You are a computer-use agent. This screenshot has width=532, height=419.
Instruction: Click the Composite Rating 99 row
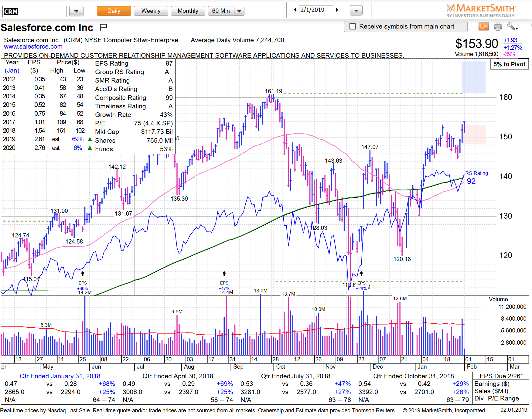click(x=134, y=98)
